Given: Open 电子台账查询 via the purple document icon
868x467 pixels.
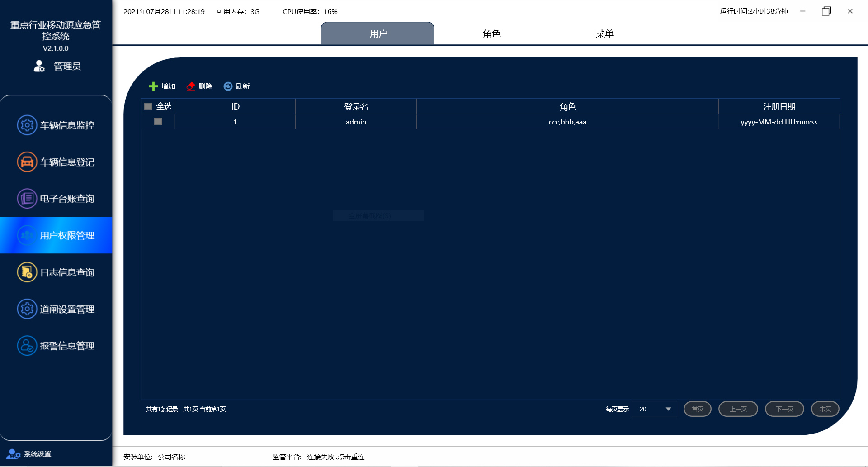Looking at the screenshot, I should (x=27, y=199).
